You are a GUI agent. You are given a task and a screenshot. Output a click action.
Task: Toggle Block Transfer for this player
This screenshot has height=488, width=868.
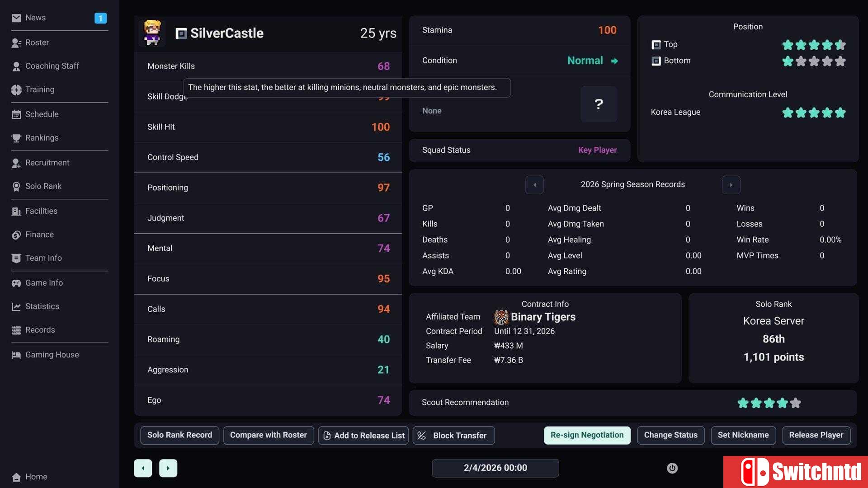point(453,436)
